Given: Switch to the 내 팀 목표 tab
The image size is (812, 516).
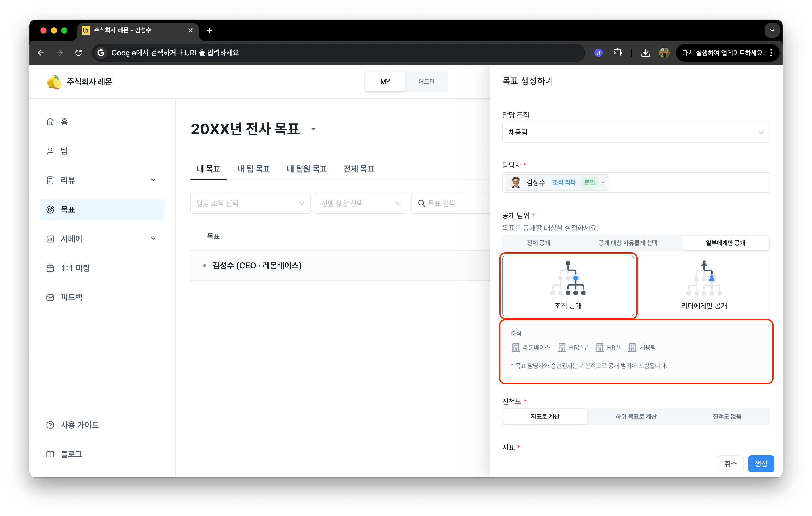Looking at the screenshot, I should coord(253,169).
